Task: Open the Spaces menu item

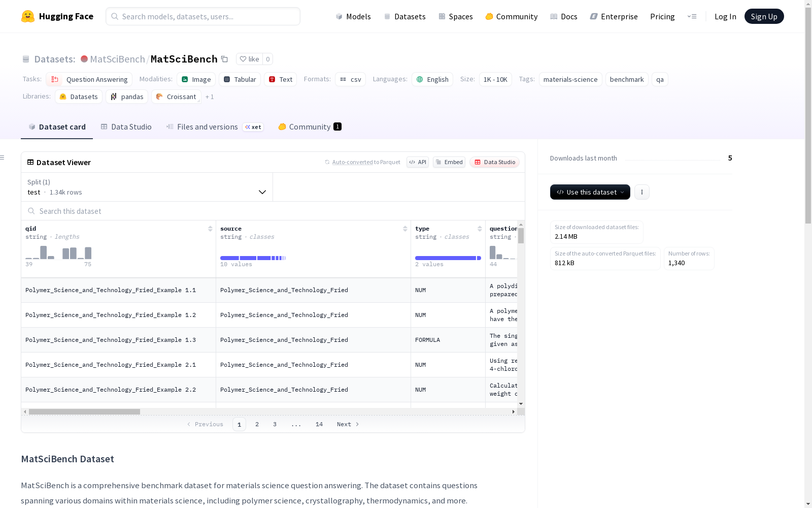Action: click(456, 16)
